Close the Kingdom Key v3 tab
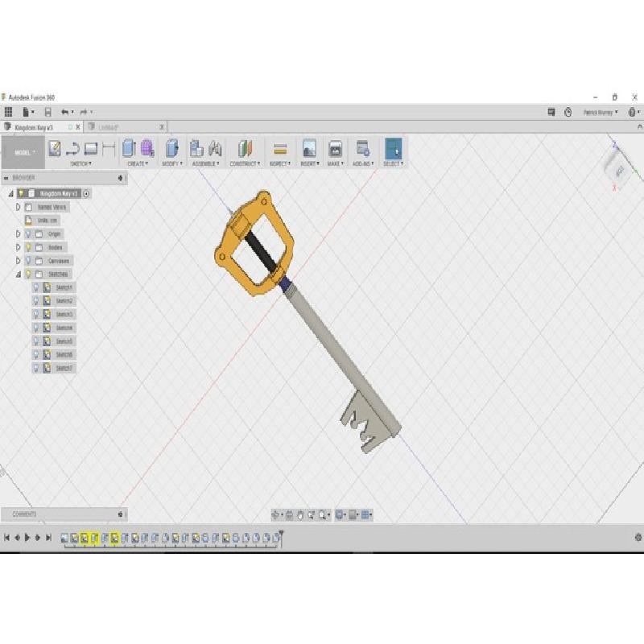 tap(78, 127)
